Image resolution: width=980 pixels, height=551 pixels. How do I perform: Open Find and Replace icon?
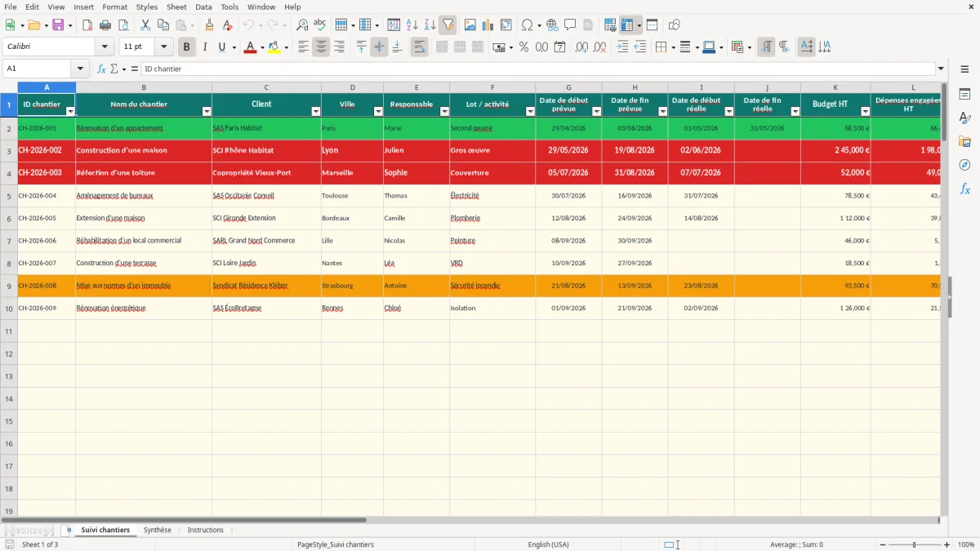(302, 25)
